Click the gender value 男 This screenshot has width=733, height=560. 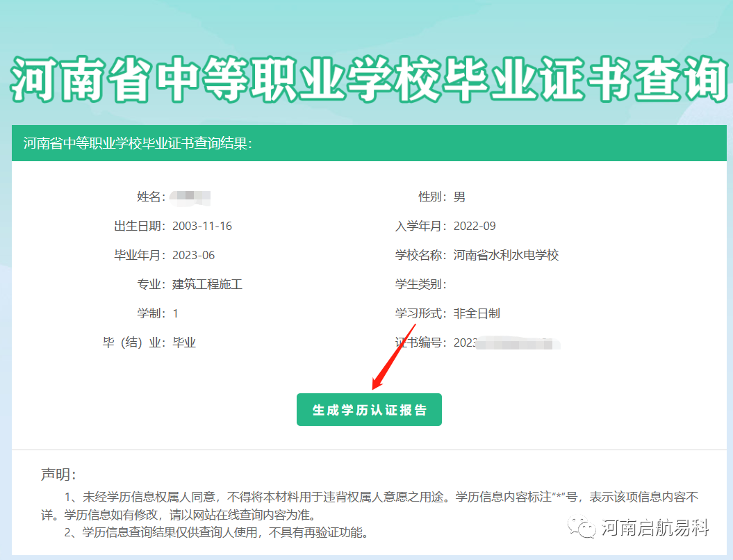(459, 197)
